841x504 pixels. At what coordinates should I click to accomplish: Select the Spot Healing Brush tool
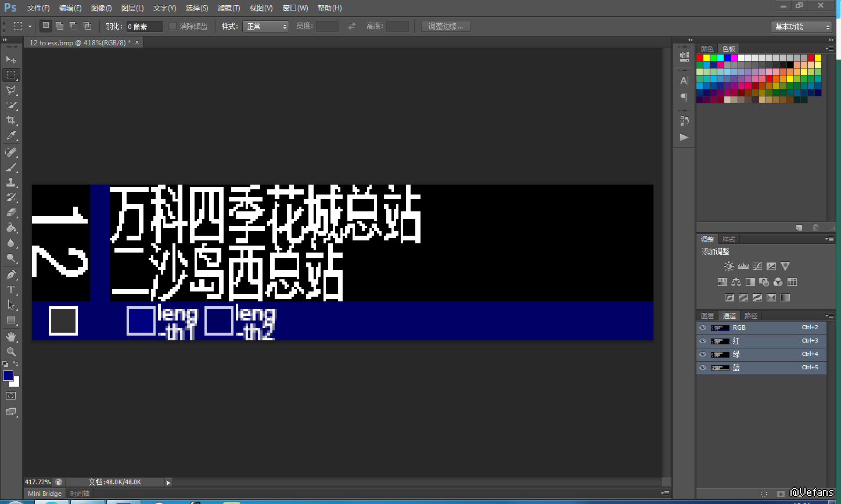pyautogui.click(x=11, y=152)
